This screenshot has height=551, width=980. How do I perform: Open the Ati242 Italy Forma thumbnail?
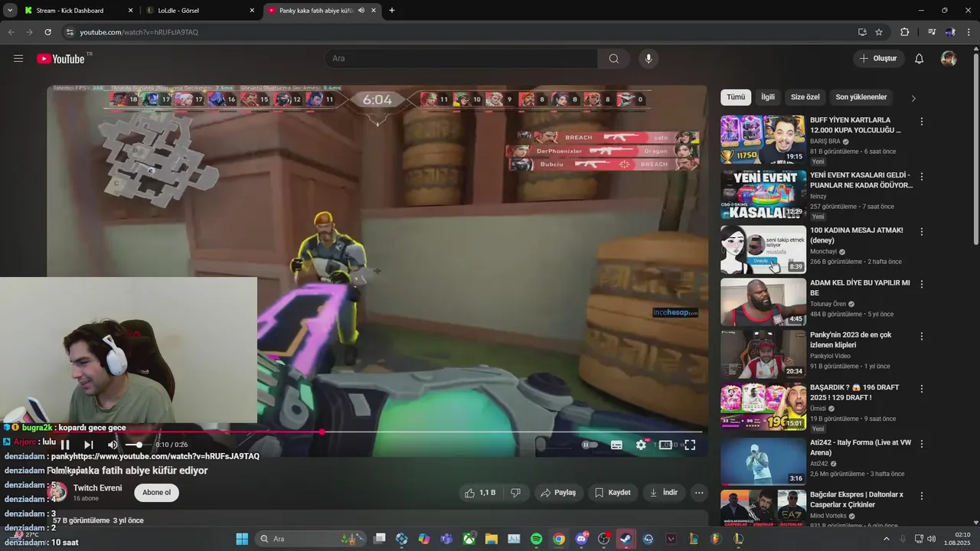click(763, 461)
